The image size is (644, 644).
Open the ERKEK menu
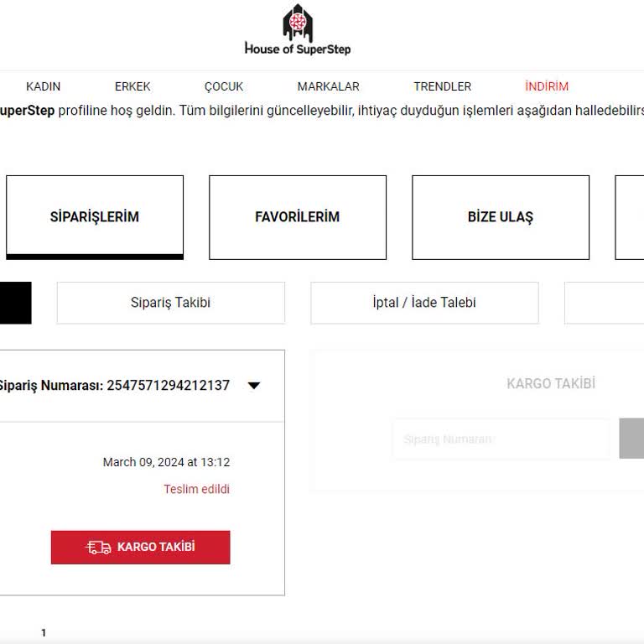tap(132, 86)
